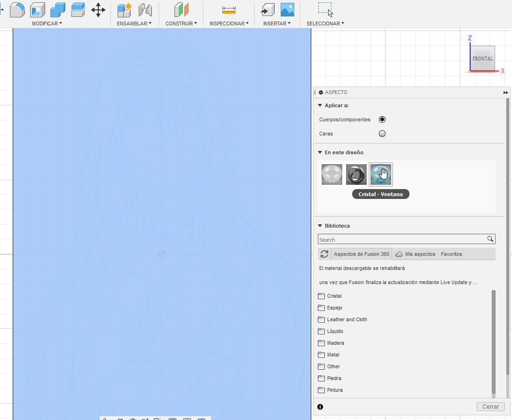The width and height of the screenshot is (512, 420).
Task: Open the Espejo folder
Action: click(x=330, y=308)
